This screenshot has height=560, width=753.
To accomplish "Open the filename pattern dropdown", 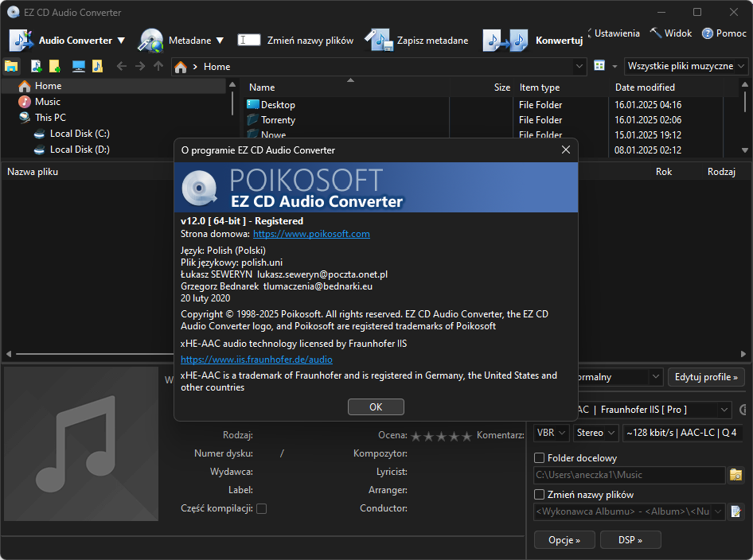I will [718, 511].
